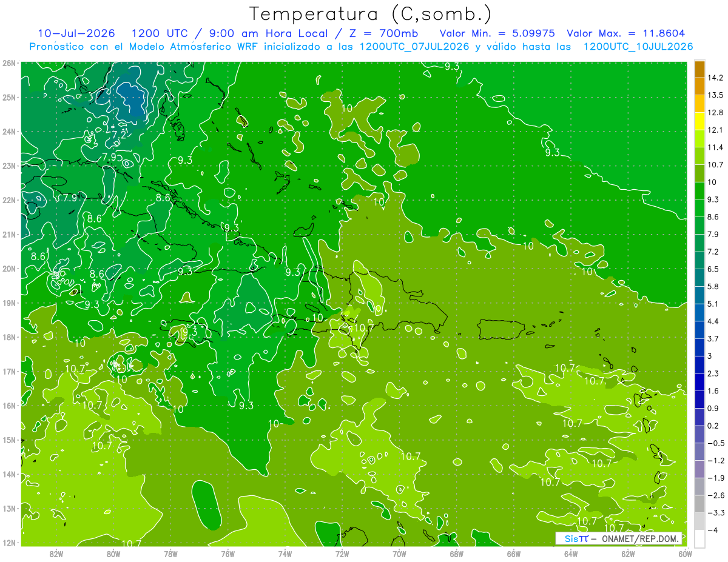The width and height of the screenshot is (728, 562).
Task: Click latitude axis label "24N"
Action: (x=9, y=132)
